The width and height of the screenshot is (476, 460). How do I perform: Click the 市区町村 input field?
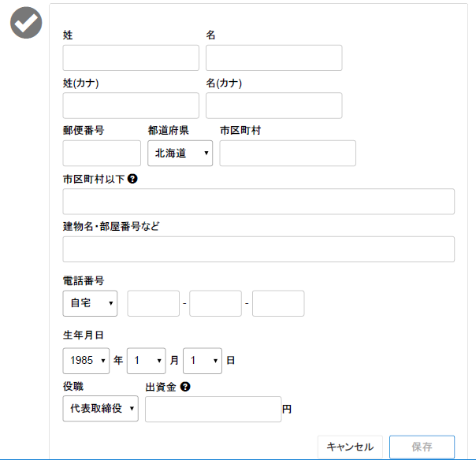288,154
